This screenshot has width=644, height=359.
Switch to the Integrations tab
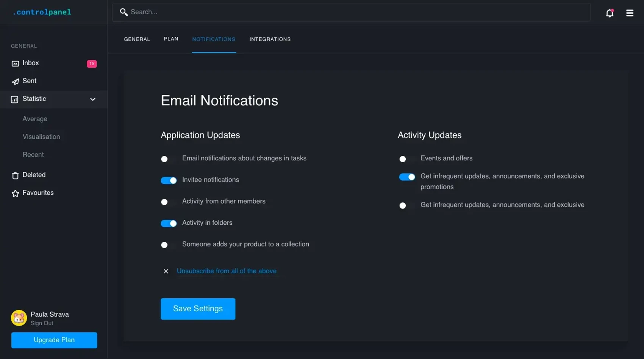click(x=270, y=39)
